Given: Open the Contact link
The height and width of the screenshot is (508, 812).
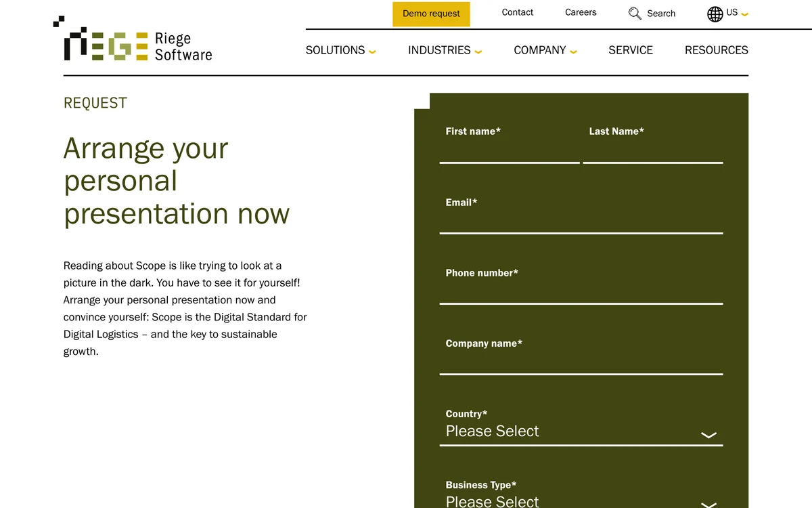Looking at the screenshot, I should coord(518,12).
